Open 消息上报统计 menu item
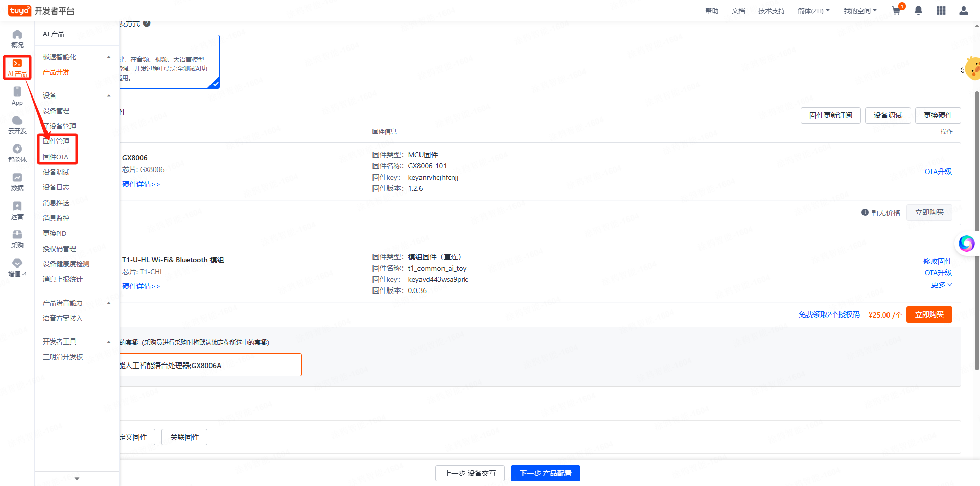Image resolution: width=980 pixels, height=486 pixels. pos(62,279)
